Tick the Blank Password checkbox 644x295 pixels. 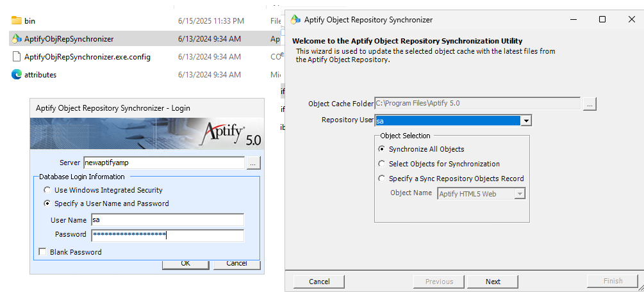(42, 252)
